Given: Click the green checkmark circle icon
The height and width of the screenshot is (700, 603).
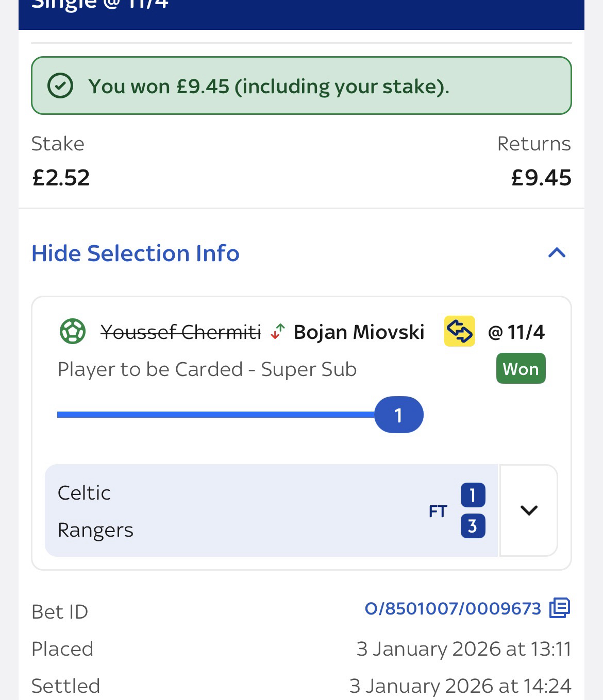Looking at the screenshot, I should [60, 86].
